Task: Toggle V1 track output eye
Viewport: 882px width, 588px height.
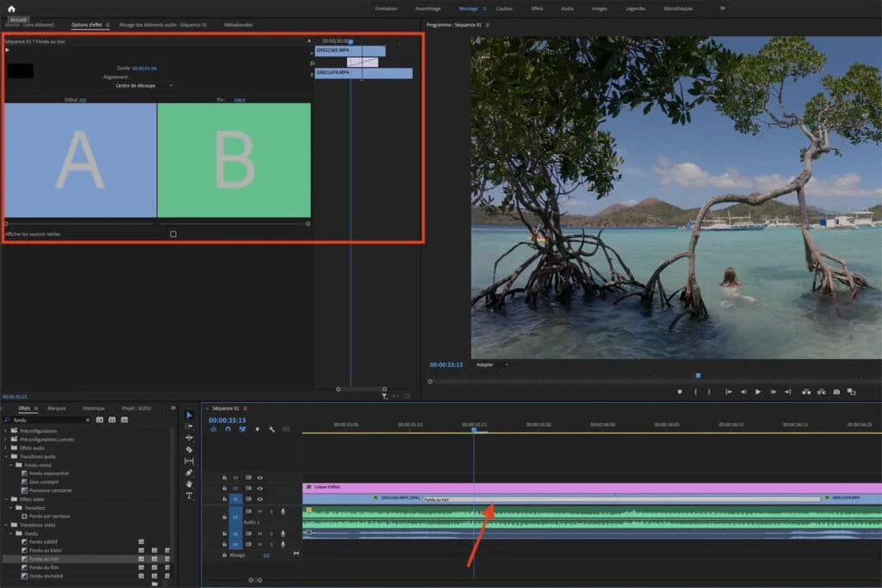Action: (x=260, y=499)
